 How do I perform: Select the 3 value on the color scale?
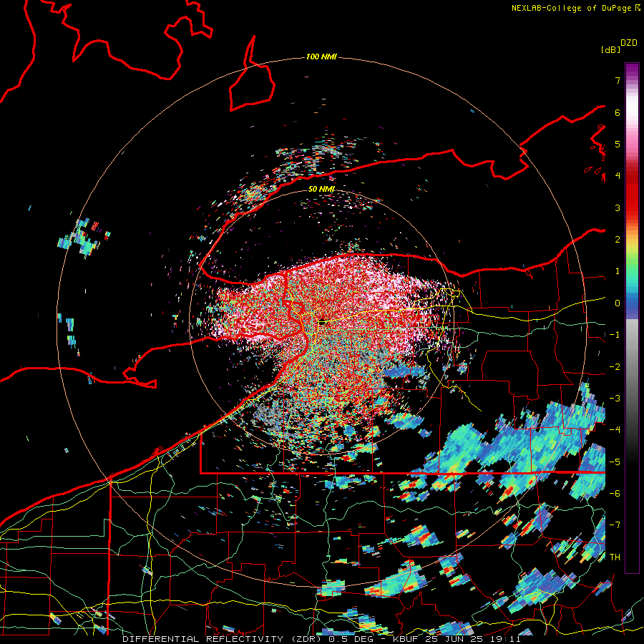[x=618, y=208]
